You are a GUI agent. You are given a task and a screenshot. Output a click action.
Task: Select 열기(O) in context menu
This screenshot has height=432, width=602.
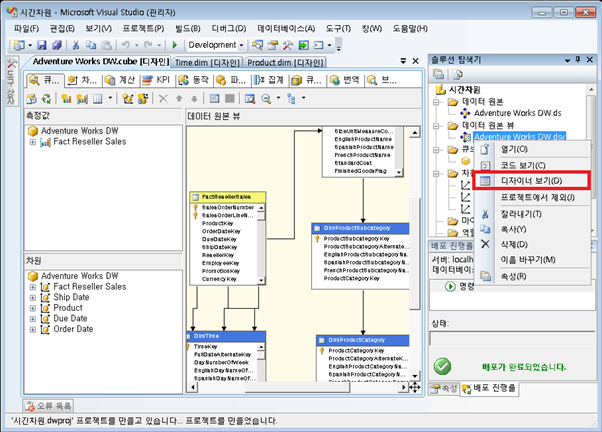(x=532, y=149)
